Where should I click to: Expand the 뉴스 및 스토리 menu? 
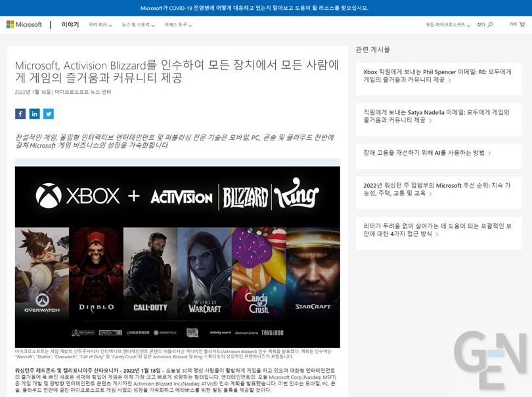tap(138, 25)
